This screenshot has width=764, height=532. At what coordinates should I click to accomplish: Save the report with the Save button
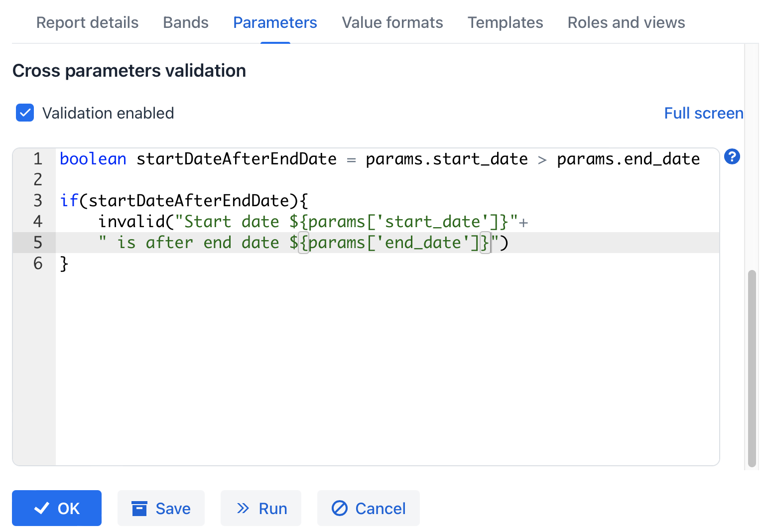[161, 508]
